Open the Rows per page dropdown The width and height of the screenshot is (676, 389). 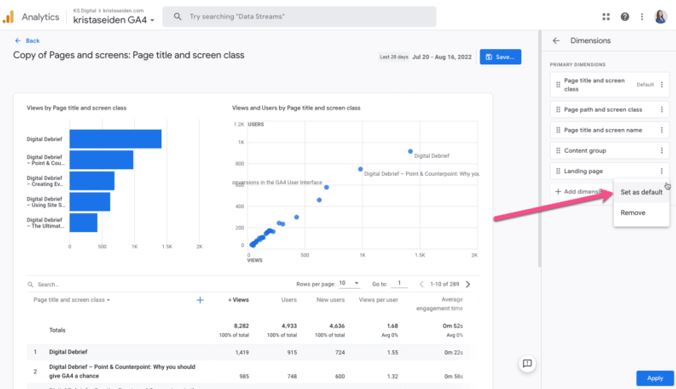(x=349, y=283)
